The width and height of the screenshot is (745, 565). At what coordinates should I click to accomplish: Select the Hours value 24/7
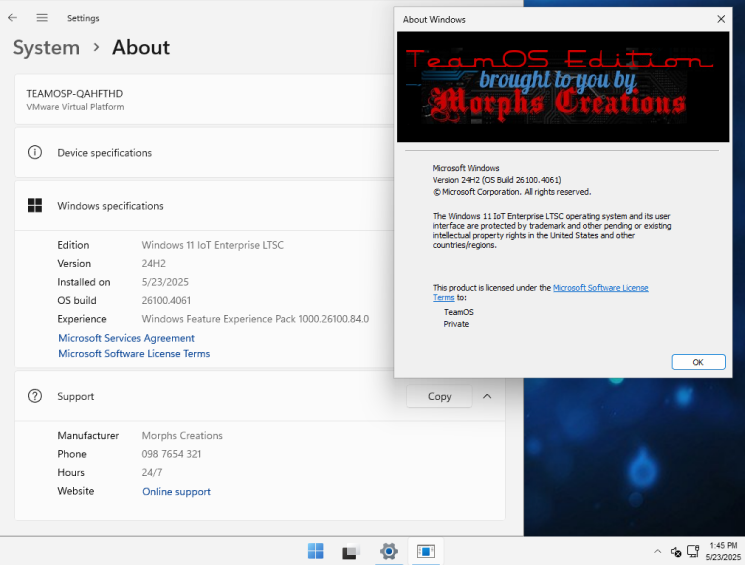coord(152,472)
